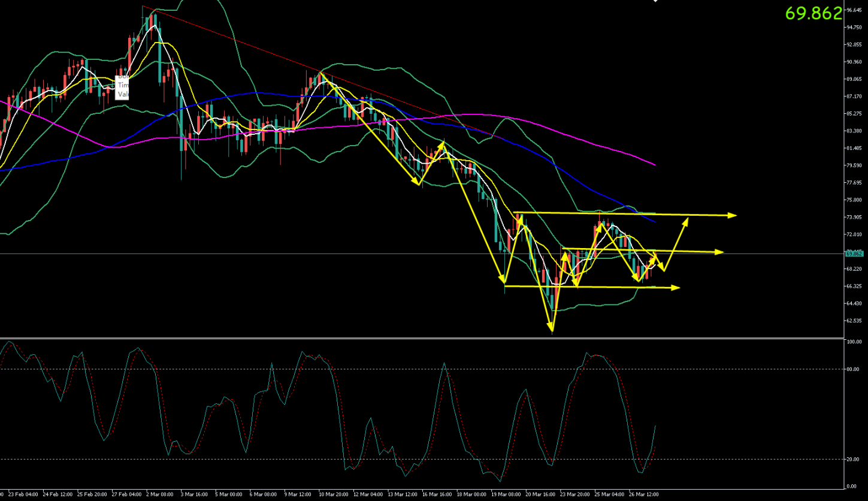
Task: Click the 19 Mar 08:00 time axis label
Action: coord(505,495)
